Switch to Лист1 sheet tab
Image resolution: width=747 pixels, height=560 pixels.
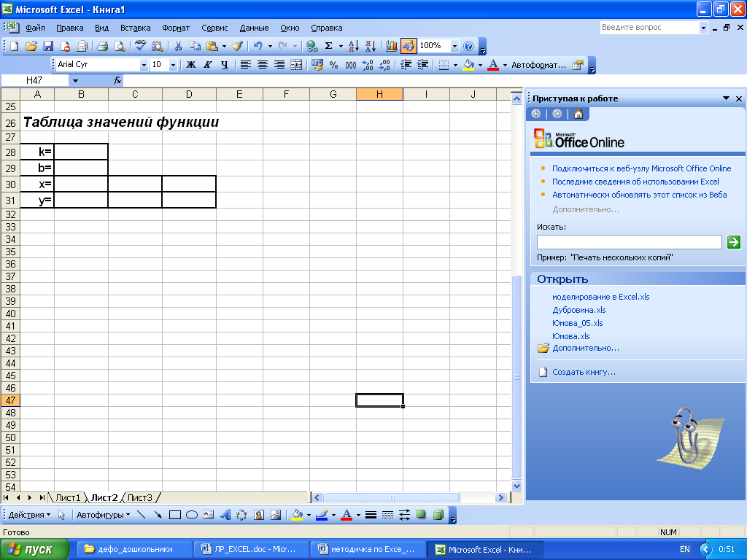tap(68, 497)
